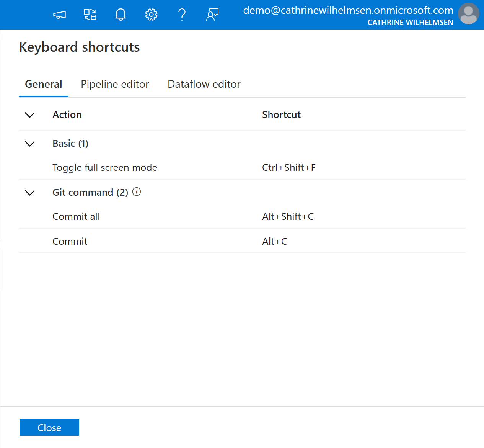Screen dimensions: 484x448
Task: Open the updates megaphone icon
Action: [59, 15]
